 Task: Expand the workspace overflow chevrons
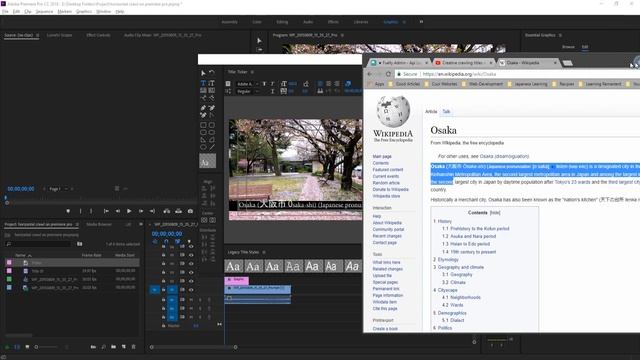421,22
